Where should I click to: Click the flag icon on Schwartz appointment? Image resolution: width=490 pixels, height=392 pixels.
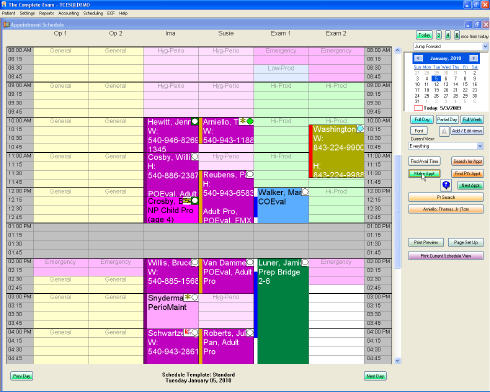pyautogui.click(x=187, y=332)
